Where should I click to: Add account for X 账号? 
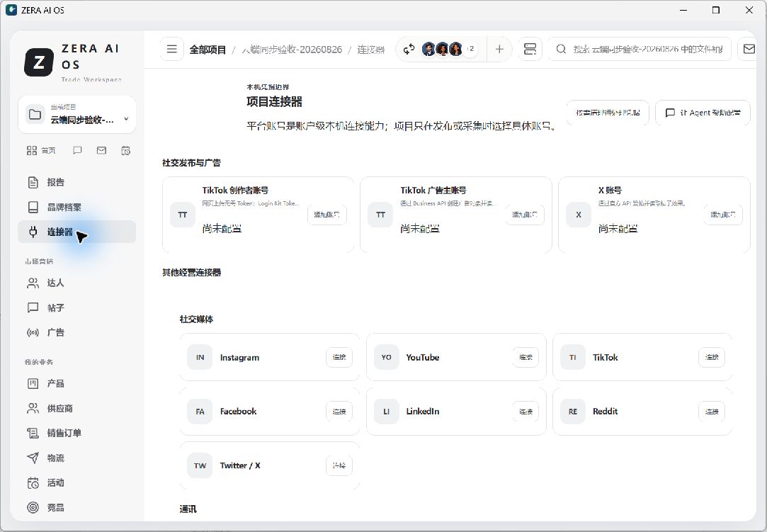(x=722, y=215)
